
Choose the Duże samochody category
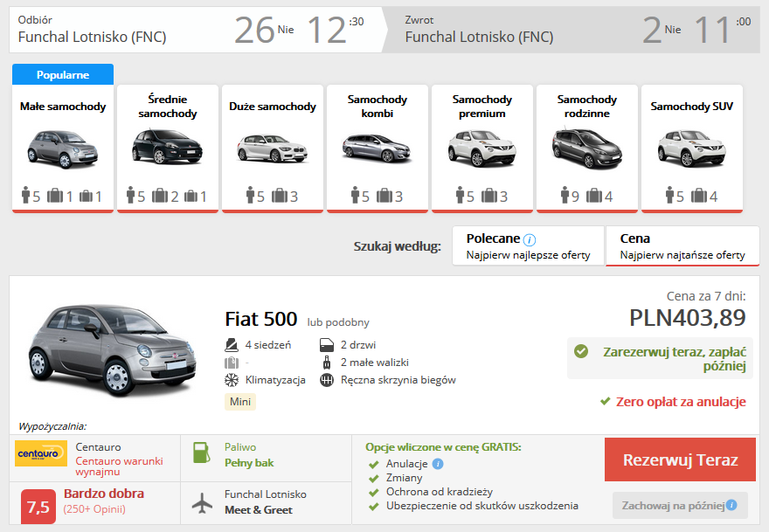273,149
